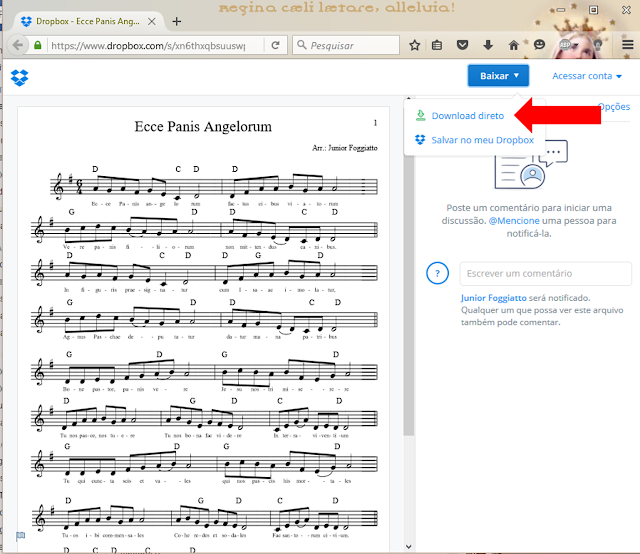Choose Salvar no meu Dropbox option

[482, 140]
